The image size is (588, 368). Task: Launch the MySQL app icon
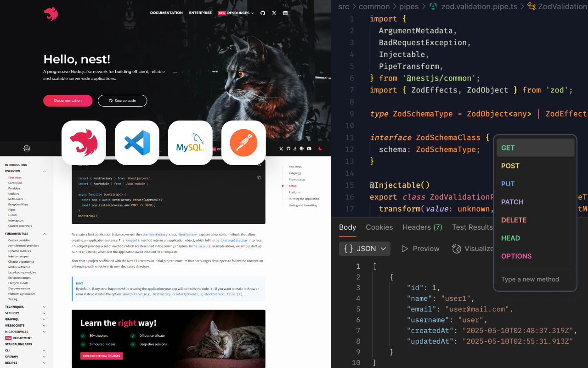pos(190,143)
